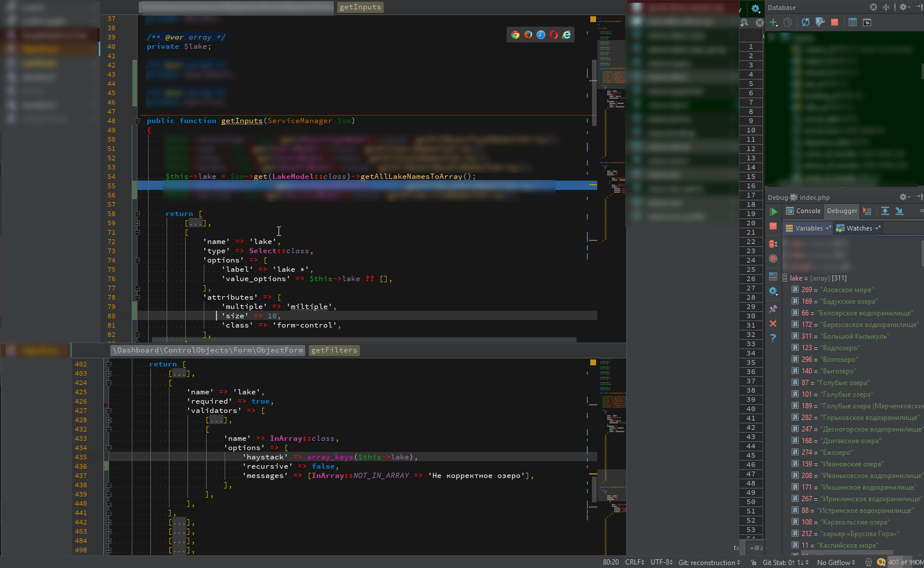Image resolution: width=924 pixels, height=568 pixels.
Task: Expand folded block at line 403
Action: coord(109,373)
